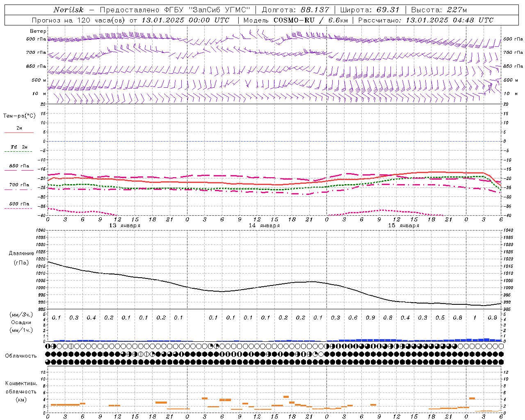This screenshot has width=525, height=420.
Task: Click the 13 января date label
Action: click(125, 226)
